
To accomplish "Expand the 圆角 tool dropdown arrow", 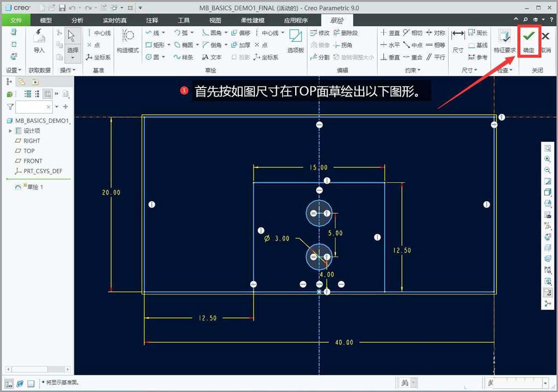I will click(x=226, y=33).
